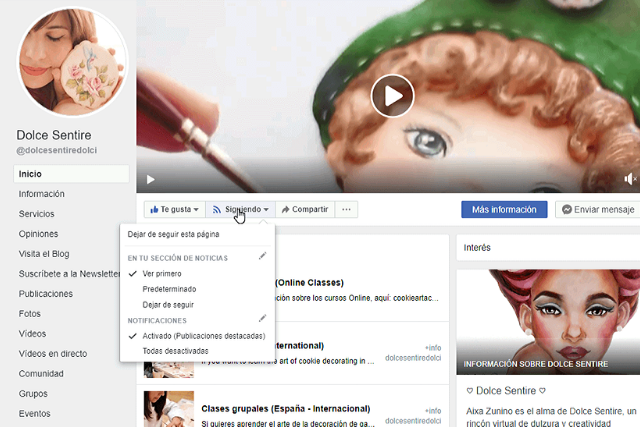Choose Ver primero option
Image resolution: width=640 pixels, height=427 pixels.
(x=162, y=274)
